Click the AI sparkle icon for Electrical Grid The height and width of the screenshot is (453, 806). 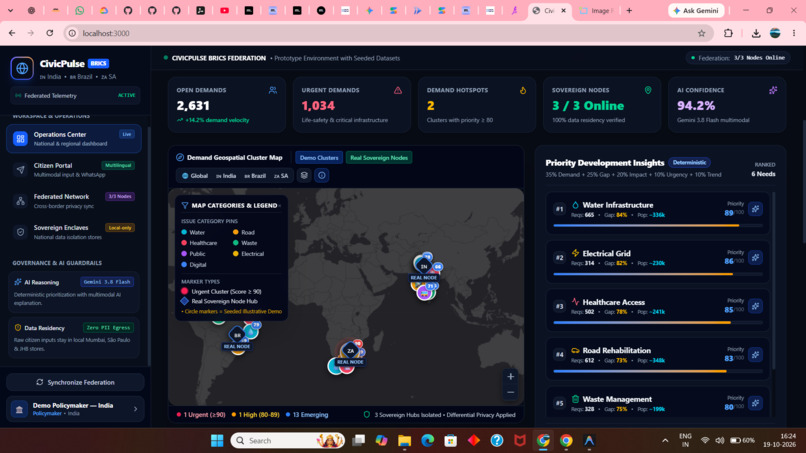coord(755,258)
